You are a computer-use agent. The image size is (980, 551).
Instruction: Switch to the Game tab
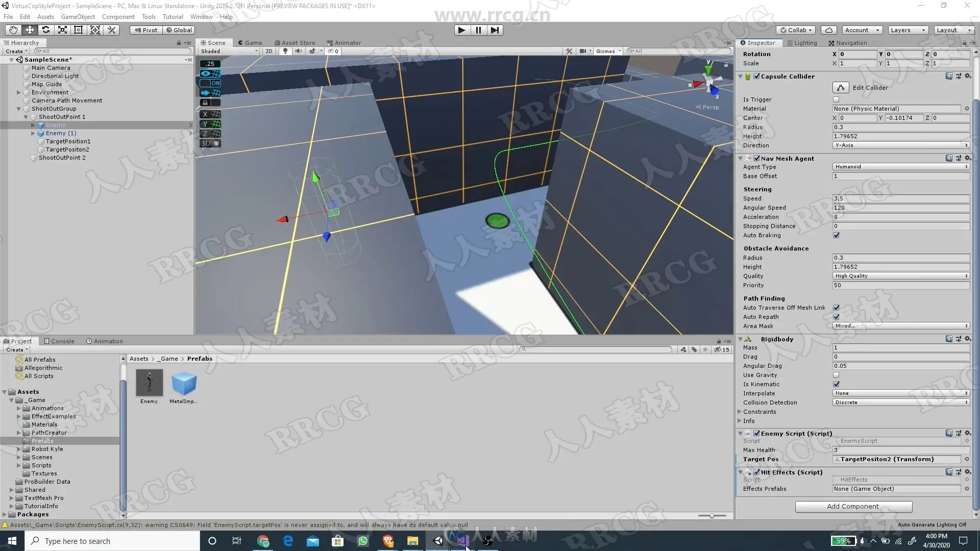pos(250,43)
